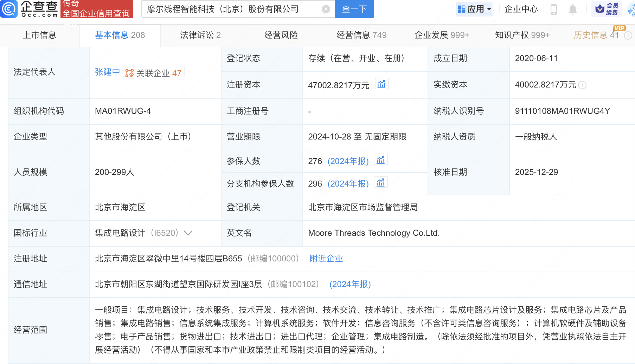Open the notifications bell
This screenshot has height=364, width=635.
coord(572,9)
